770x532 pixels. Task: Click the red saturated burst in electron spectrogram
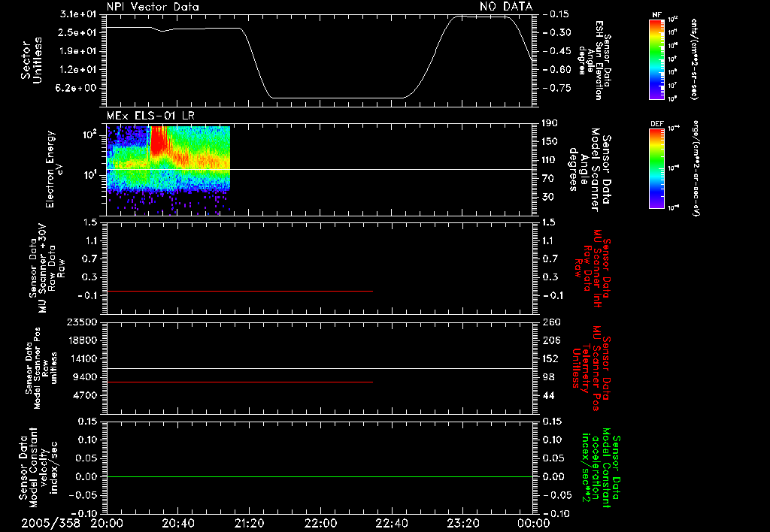coord(158,140)
